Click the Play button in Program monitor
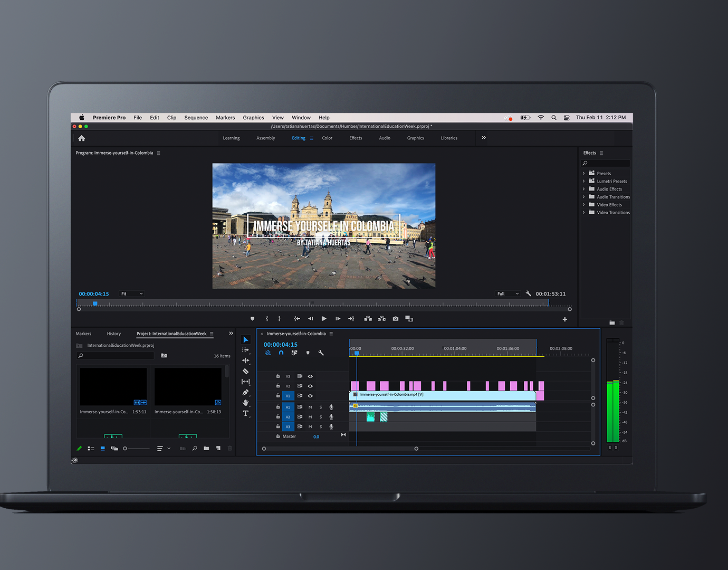 click(x=324, y=318)
